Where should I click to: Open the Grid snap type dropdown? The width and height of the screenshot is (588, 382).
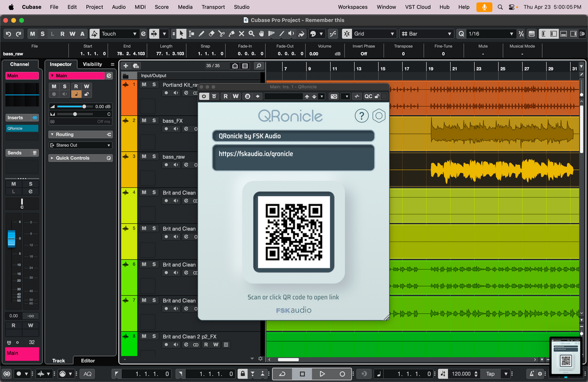pyautogui.click(x=374, y=34)
